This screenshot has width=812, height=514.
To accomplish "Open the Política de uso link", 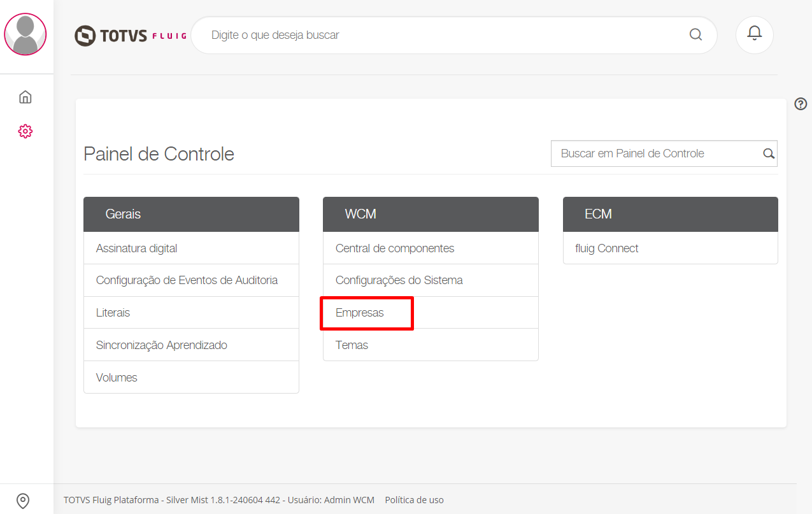I will (x=414, y=500).
